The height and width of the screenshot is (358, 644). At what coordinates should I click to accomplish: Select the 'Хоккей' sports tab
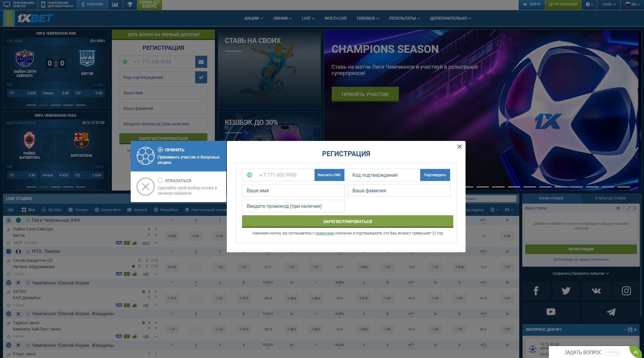137,210
